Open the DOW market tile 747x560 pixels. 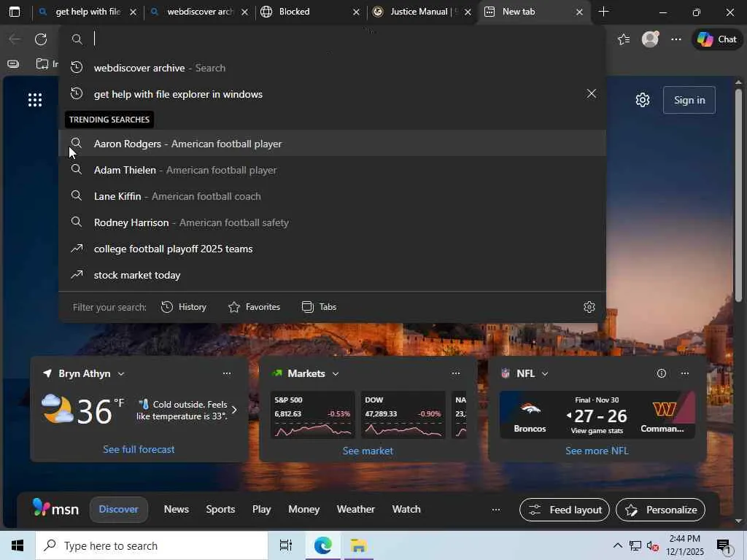tap(403, 415)
